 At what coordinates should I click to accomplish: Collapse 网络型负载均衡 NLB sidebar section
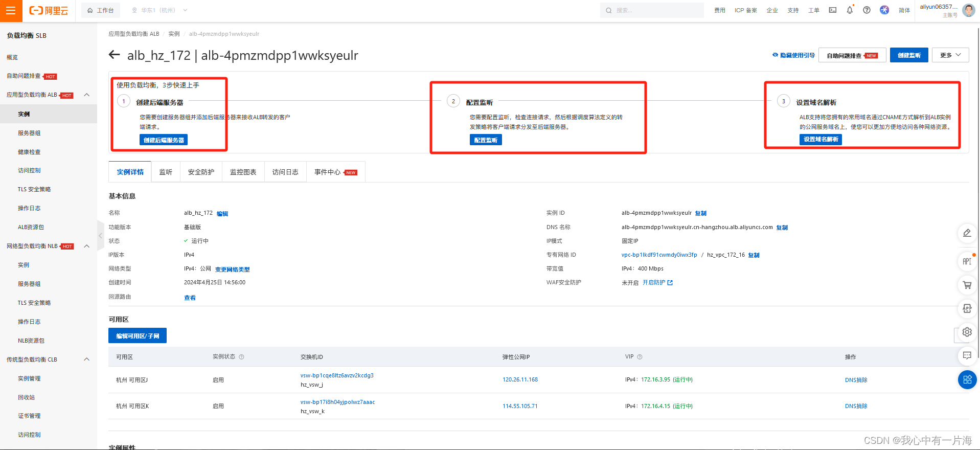[86, 246]
